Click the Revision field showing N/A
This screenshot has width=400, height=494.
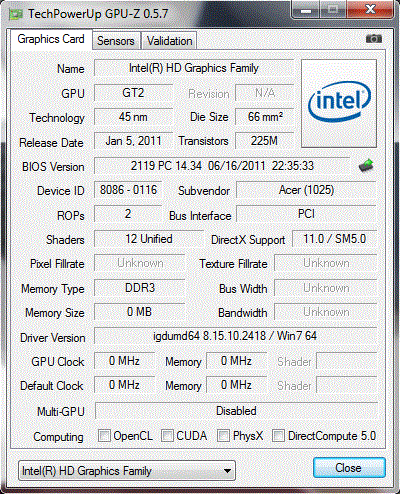[265, 93]
